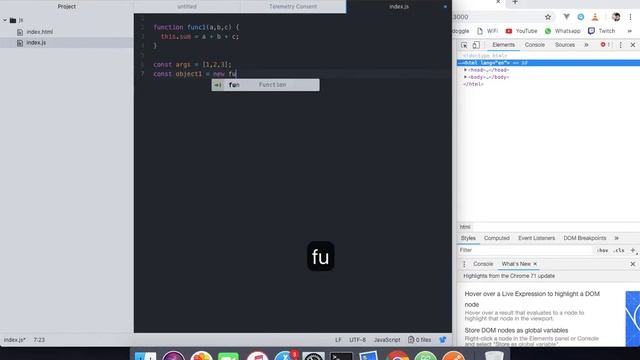Open index.html in the project tree
The image size is (640, 360).
coord(40,32)
